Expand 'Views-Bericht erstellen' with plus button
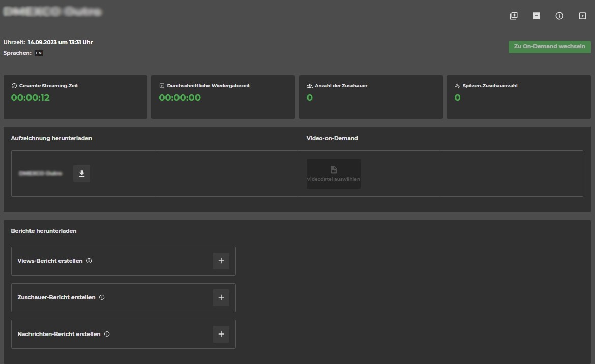This screenshot has width=595, height=364. point(221,261)
